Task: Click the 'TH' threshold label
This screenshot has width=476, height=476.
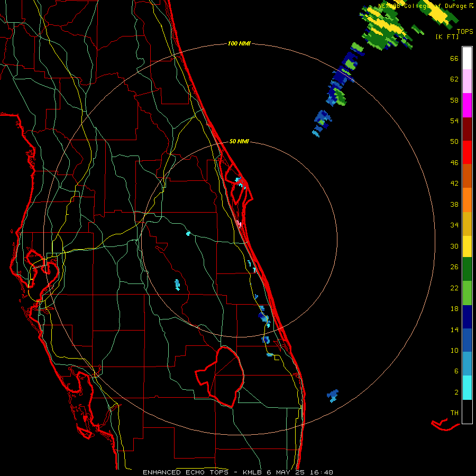Action: click(454, 413)
